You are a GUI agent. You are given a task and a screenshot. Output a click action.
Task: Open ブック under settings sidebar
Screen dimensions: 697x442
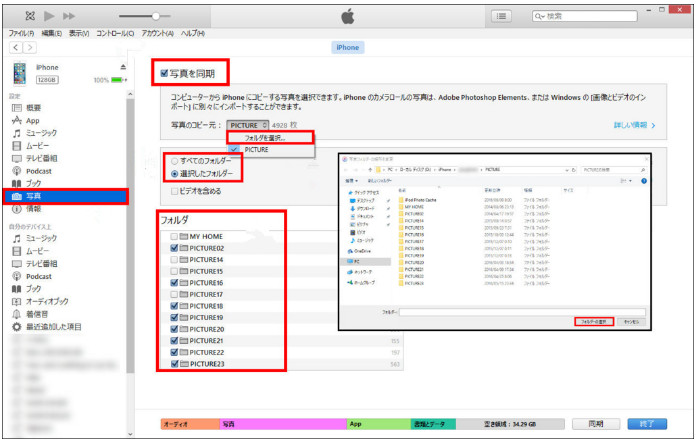(x=33, y=183)
